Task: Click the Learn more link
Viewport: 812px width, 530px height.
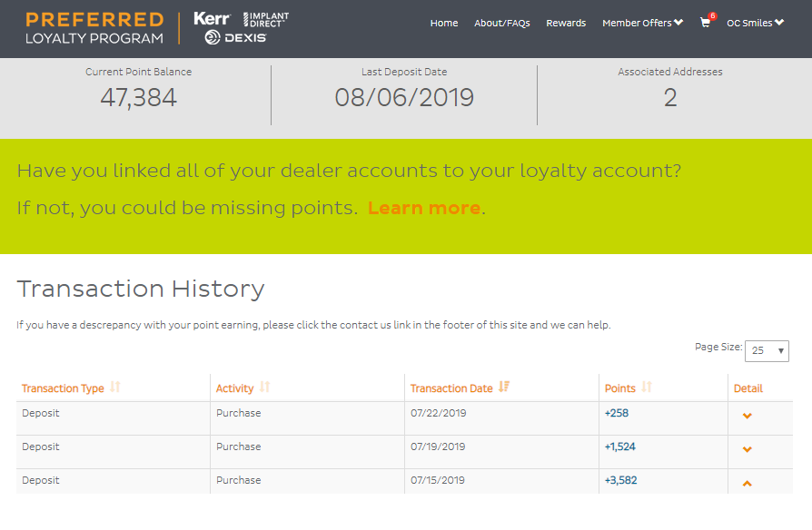Action: [x=423, y=208]
